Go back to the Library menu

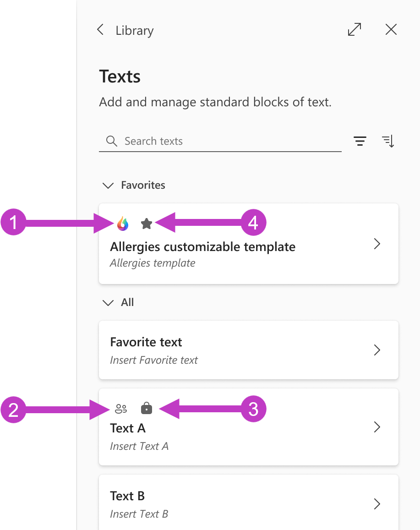click(x=134, y=30)
